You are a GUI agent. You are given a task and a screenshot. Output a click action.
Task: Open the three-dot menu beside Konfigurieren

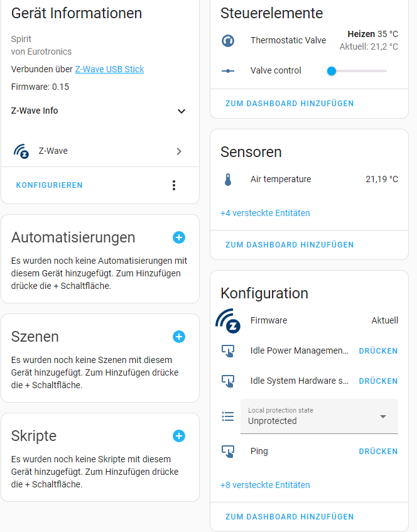(174, 185)
